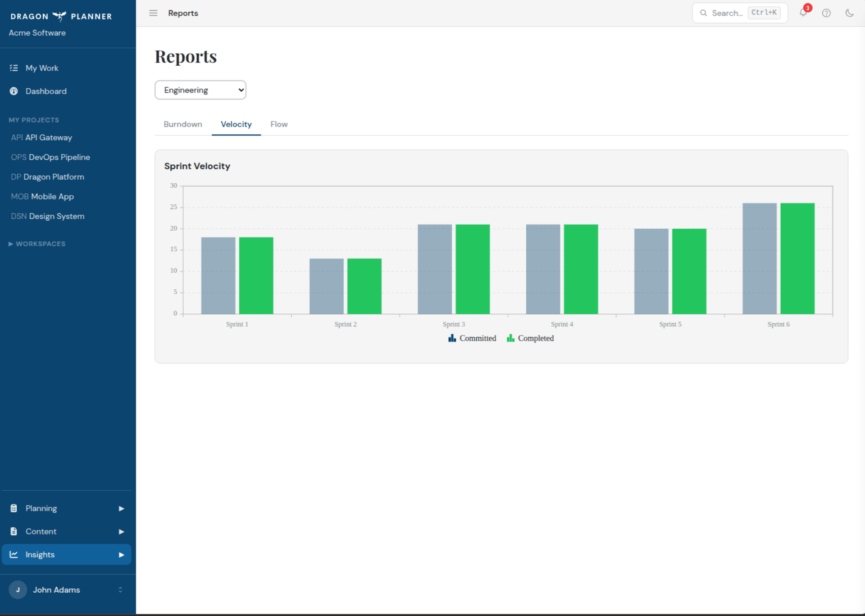
Task: Switch to the Flow tab
Action: pyautogui.click(x=279, y=124)
